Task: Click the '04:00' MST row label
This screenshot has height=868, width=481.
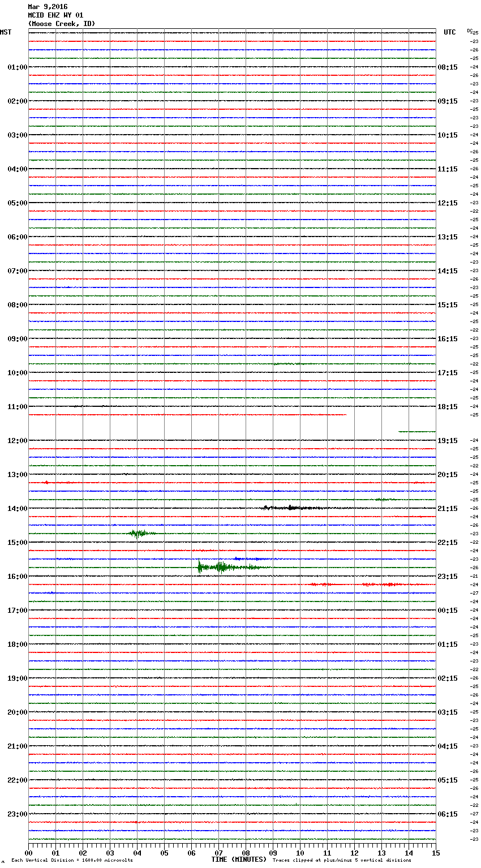Action: click(x=18, y=169)
